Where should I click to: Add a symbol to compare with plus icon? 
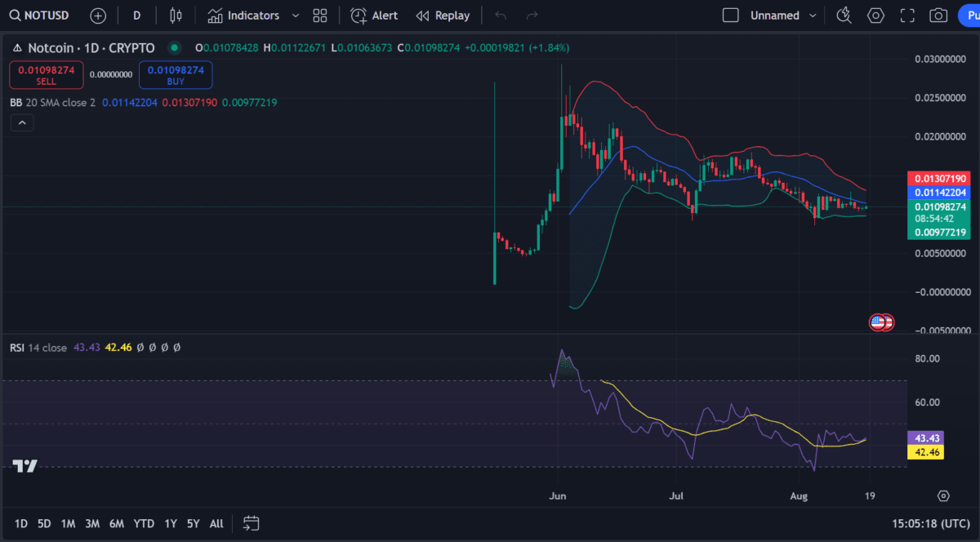(97, 16)
